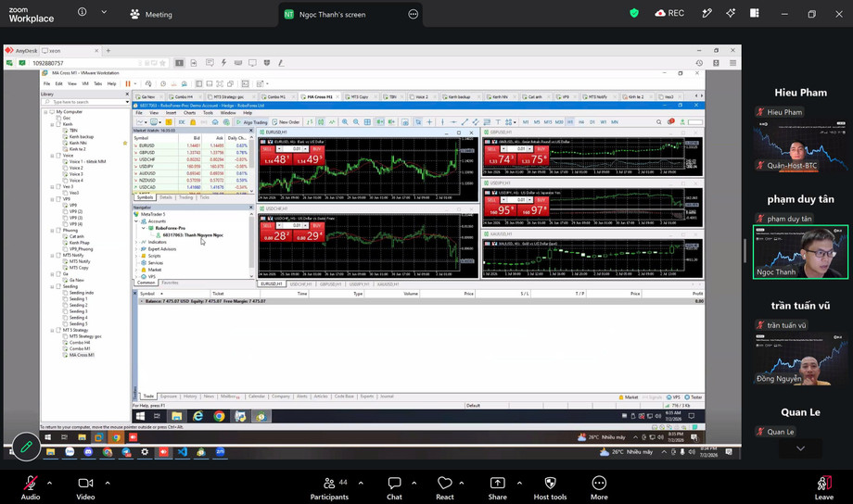Screen dimensions: 853x504
Task: Click the VMware Library search field
Action: pos(85,102)
